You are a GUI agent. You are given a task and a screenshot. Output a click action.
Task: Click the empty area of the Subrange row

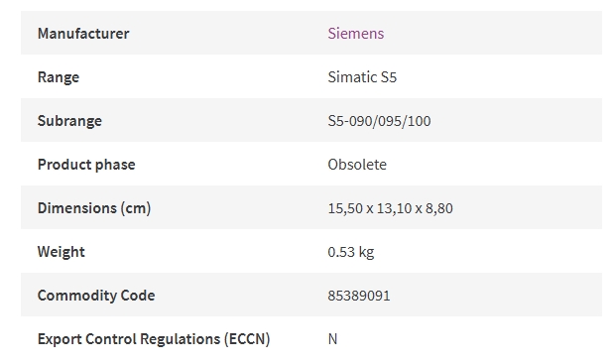click(x=516, y=120)
